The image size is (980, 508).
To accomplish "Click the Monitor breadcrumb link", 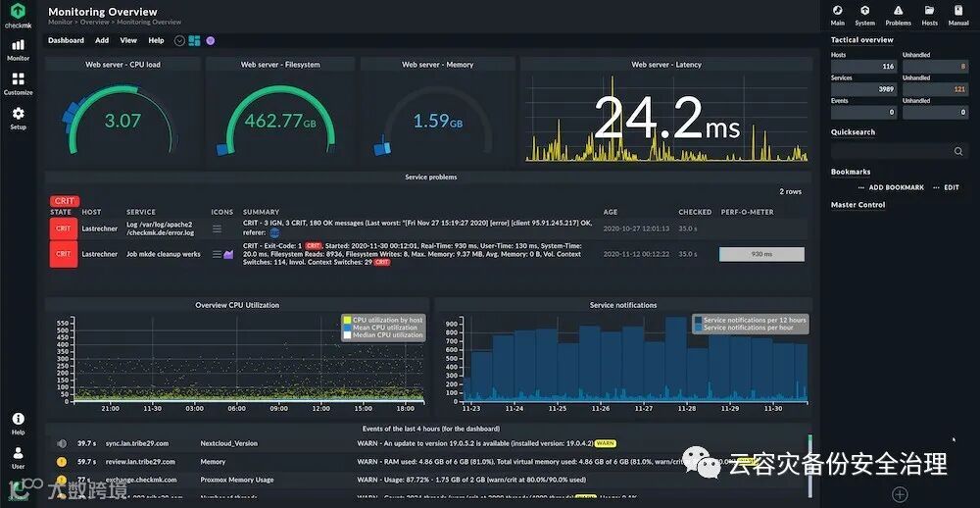I will click(60, 22).
